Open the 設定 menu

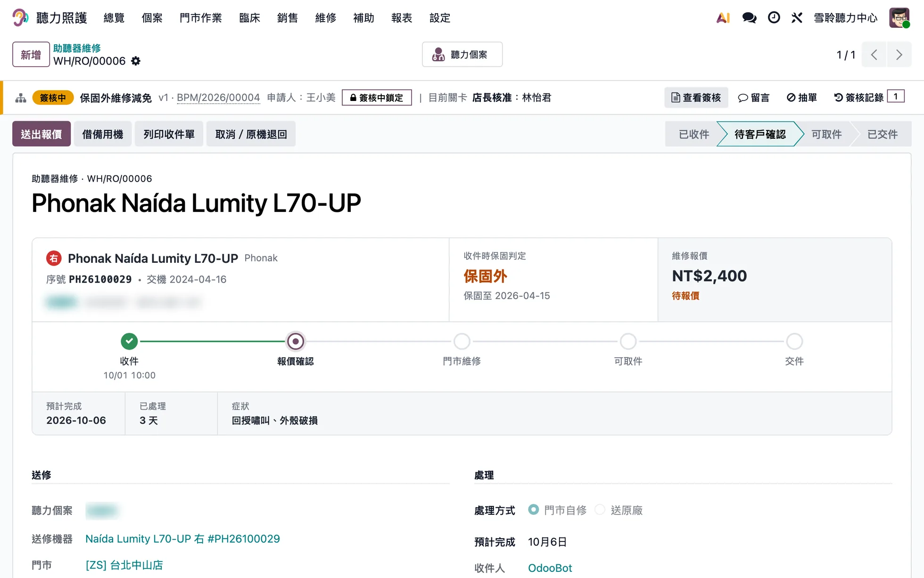point(440,18)
